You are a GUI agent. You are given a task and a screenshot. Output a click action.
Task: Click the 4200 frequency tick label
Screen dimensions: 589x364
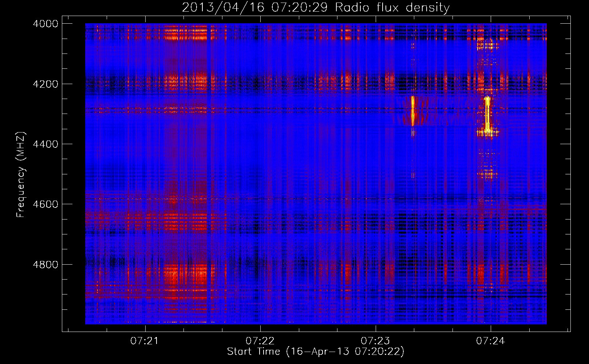[x=46, y=84]
